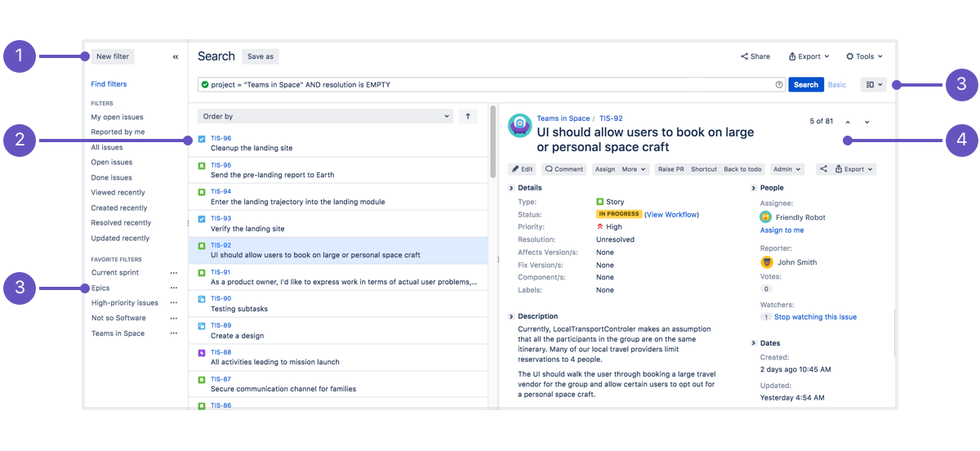
Task: Click the TIS-90 subtask type icon
Action: click(x=202, y=299)
